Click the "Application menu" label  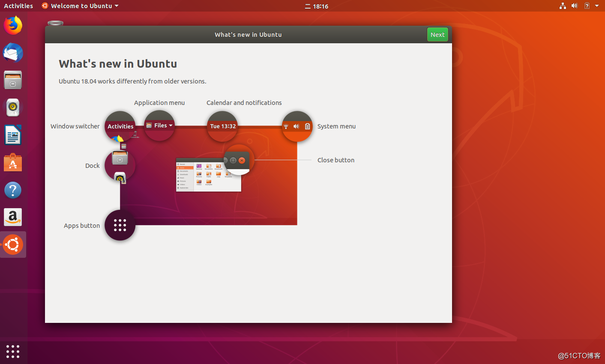(159, 103)
